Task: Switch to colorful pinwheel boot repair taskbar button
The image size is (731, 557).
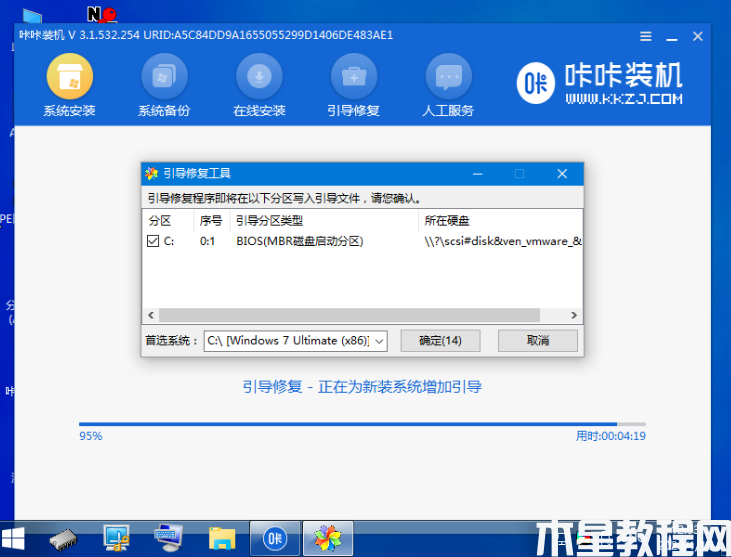Action: coord(328,539)
